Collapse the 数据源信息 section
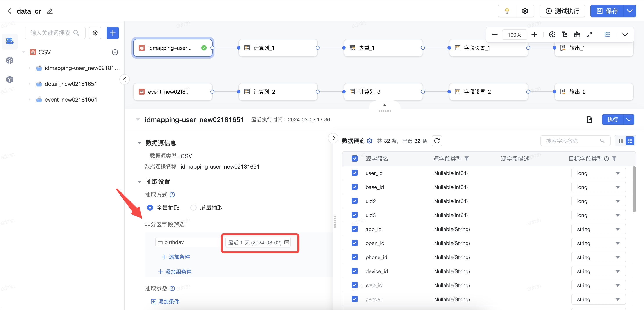The width and height of the screenshot is (644, 310). coord(139,143)
